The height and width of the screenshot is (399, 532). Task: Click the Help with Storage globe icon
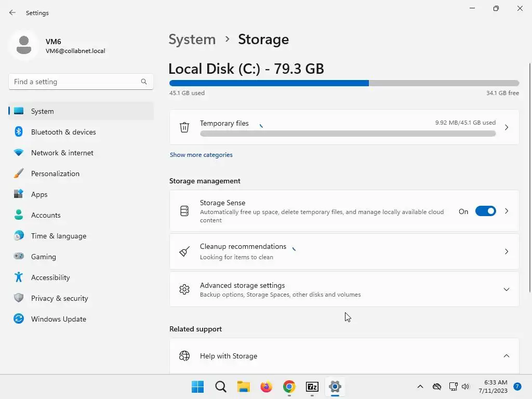[184, 356]
